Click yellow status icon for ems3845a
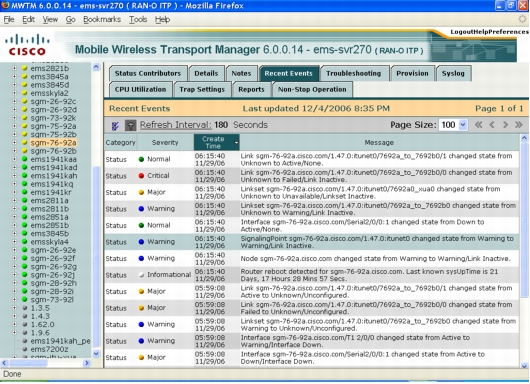This screenshot has height=384, width=530. coord(24,76)
